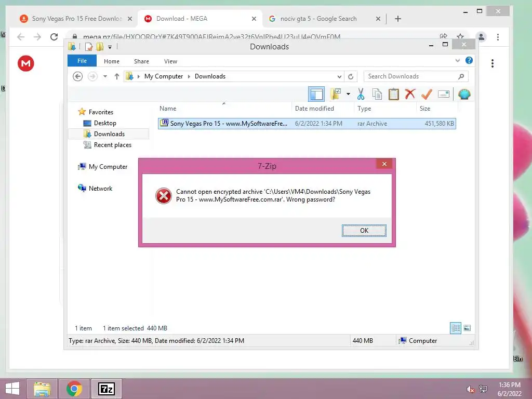
Task: Open the Windows Start button
Action: pyautogui.click(x=12, y=389)
